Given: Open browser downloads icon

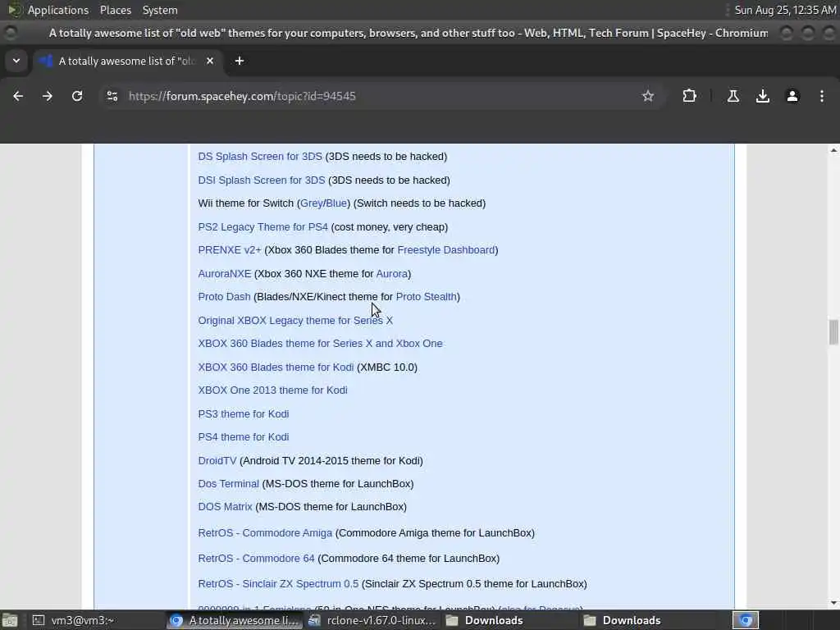Looking at the screenshot, I should pos(763,97).
